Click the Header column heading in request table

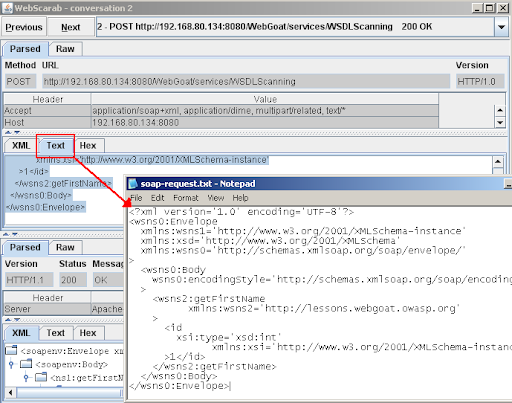point(47,99)
